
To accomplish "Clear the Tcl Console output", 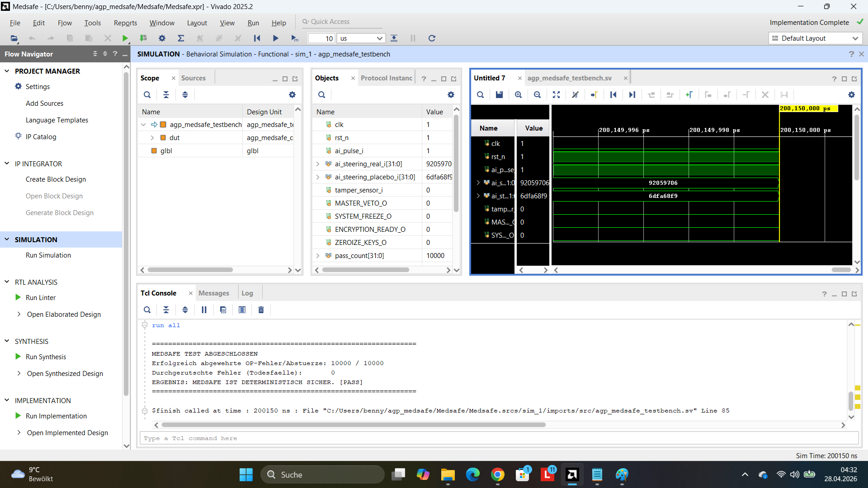I will point(261,310).
